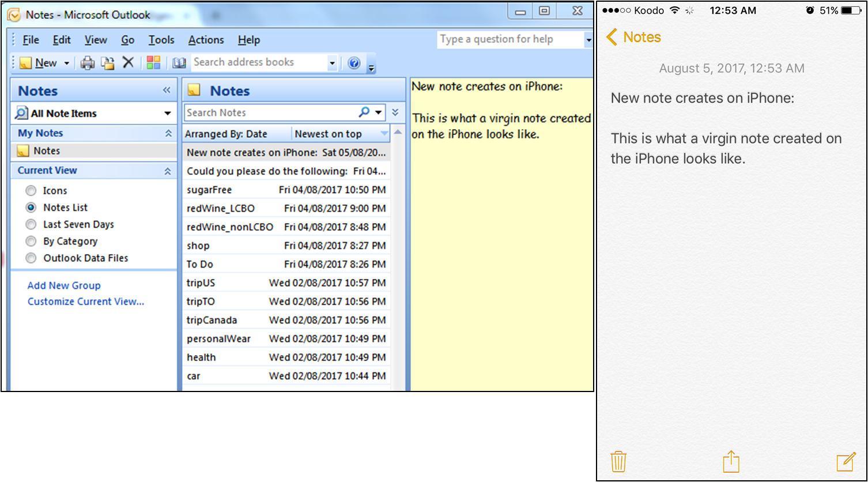This screenshot has width=868, height=482.
Task: Click the Print icon in Outlook toolbar
Action: [87, 63]
